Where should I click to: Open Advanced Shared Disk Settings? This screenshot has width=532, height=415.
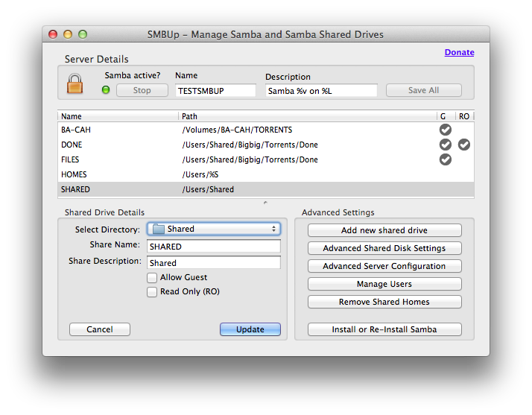click(384, 248)
